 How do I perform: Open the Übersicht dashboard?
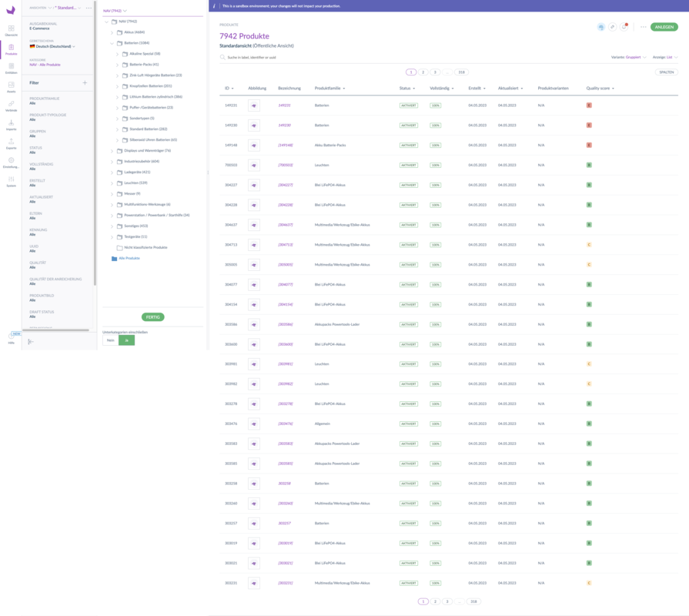(11, 30)
